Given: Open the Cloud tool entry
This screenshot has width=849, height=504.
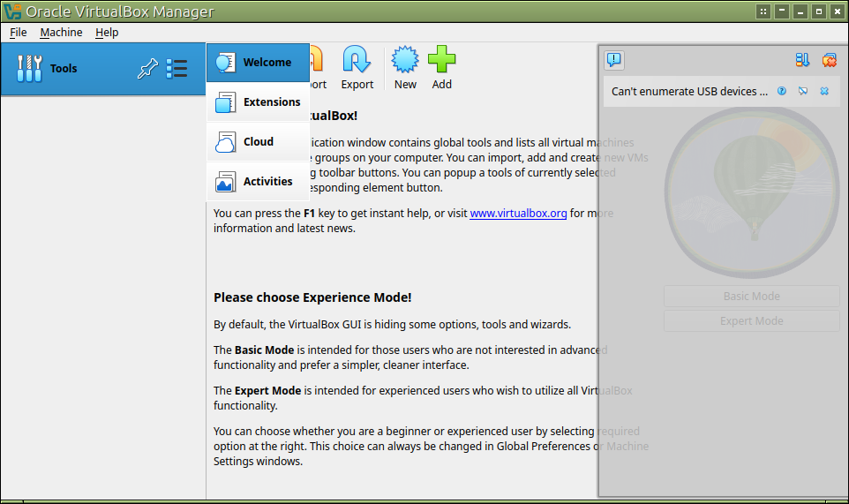Looking at the screenshot, I should tap(258, 142).
